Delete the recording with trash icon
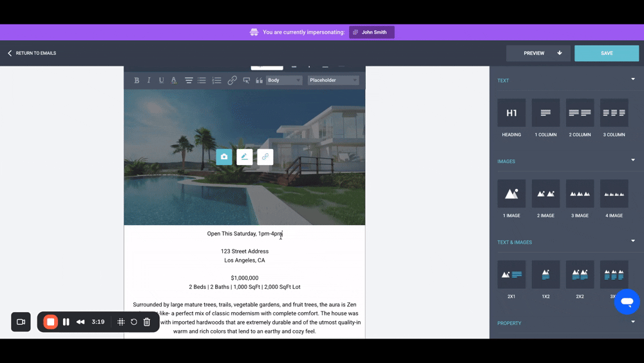The height and width of the screenshot is (363, 644). tap(147, 322)
